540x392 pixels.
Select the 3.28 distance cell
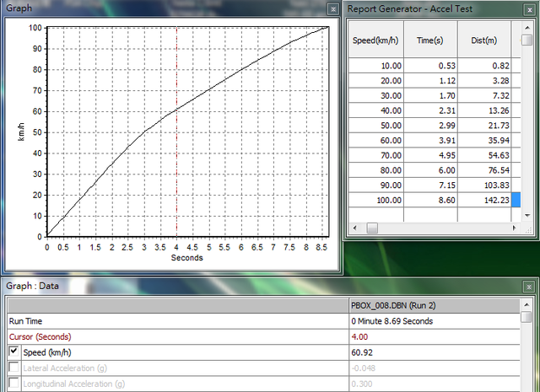tap(484, 81)
